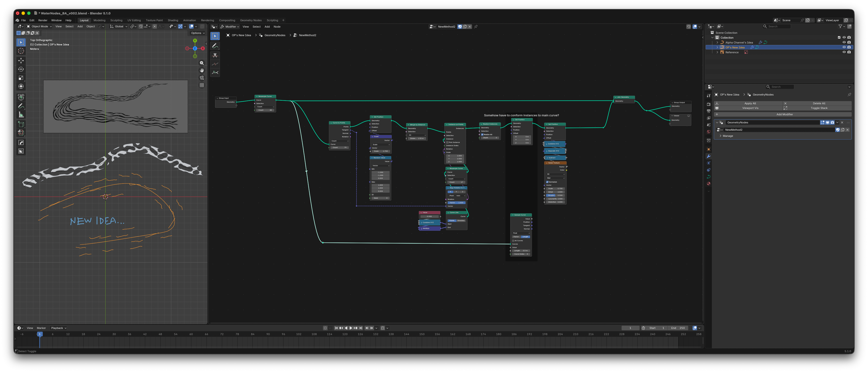The height and width of the screenshot is (372, 868).
Task: Open the Render menu
Action: point(43,20)
